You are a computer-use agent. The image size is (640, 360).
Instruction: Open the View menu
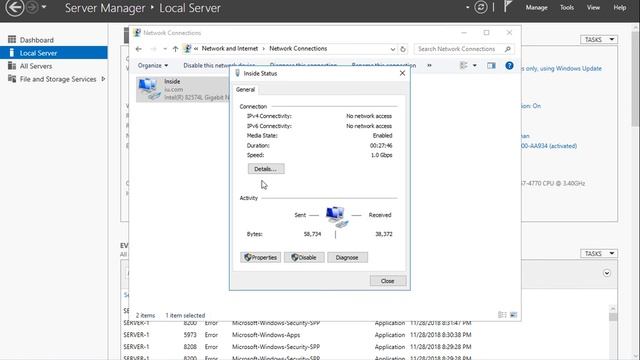pos(593,7)
